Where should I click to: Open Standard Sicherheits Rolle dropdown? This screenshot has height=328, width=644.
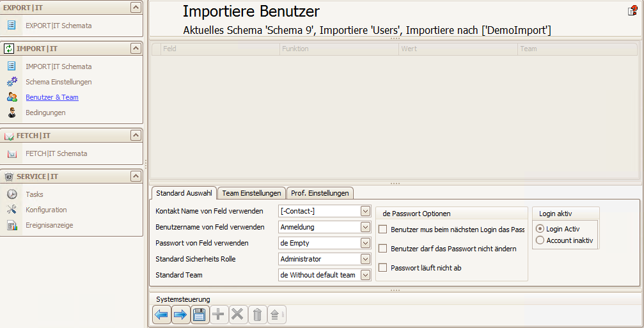[x=365, y=259]
